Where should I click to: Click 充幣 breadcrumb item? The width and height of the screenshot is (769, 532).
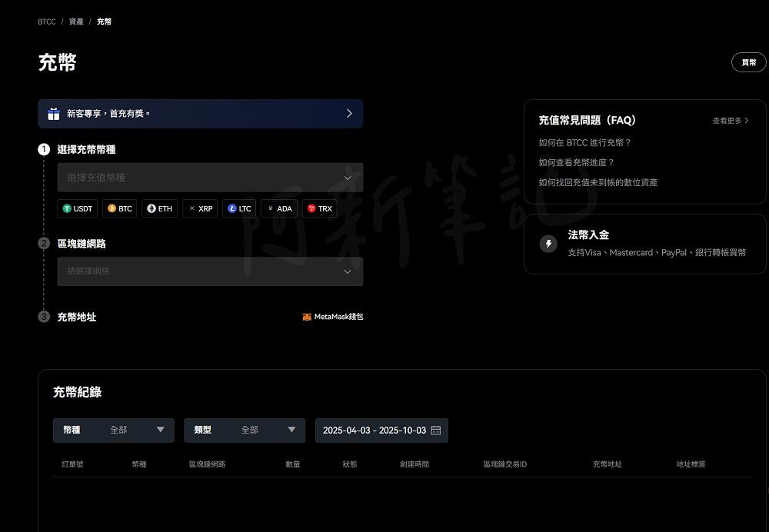(x=104, y=22)
